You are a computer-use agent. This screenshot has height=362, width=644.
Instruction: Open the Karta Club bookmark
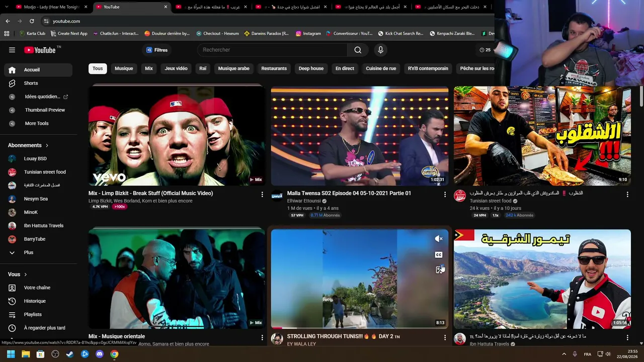tap(32, 34)
